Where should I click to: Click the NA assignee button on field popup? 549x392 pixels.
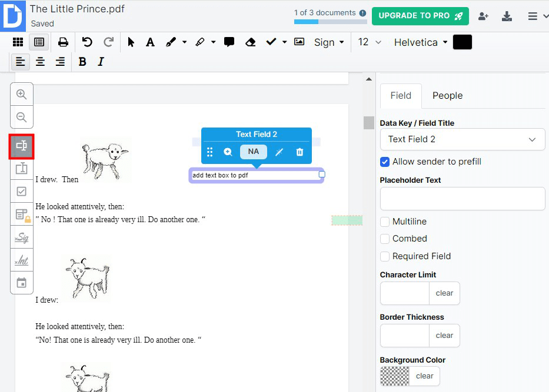254,152
